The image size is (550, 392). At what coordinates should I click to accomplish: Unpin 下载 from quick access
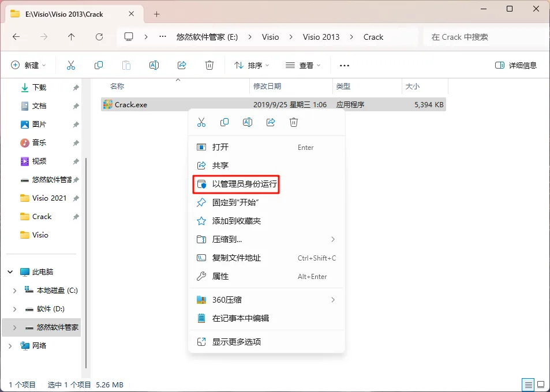(76, 88)
